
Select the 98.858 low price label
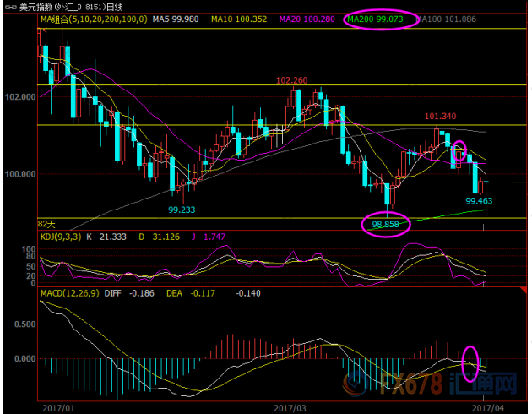(385, 224)
